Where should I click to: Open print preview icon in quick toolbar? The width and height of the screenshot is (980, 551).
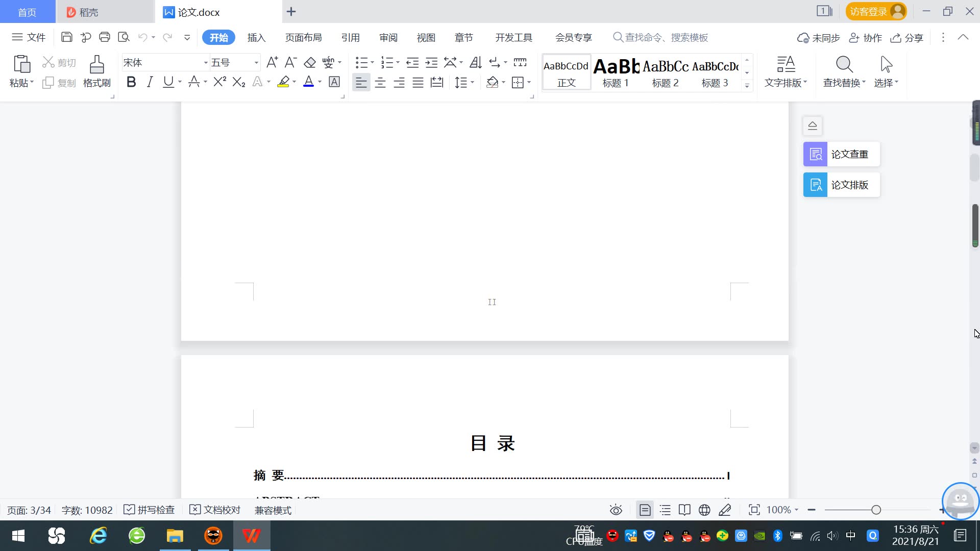click(124, 37)
